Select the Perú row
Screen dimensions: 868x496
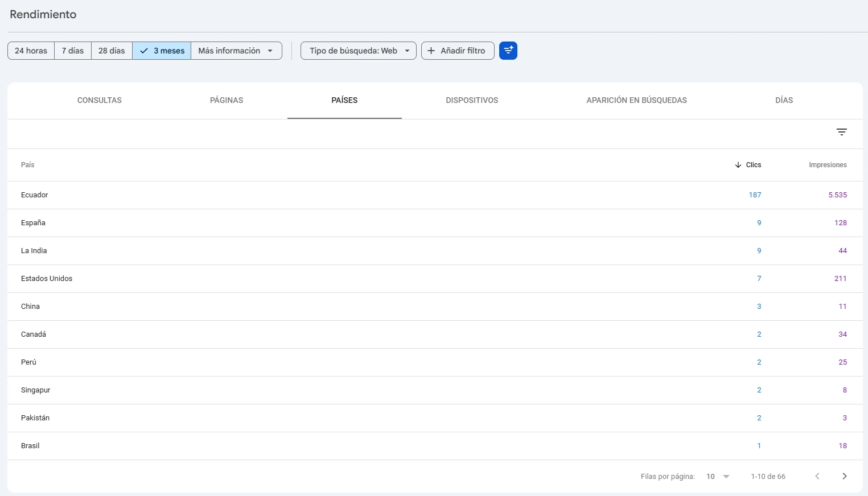[x=435, y=362]
